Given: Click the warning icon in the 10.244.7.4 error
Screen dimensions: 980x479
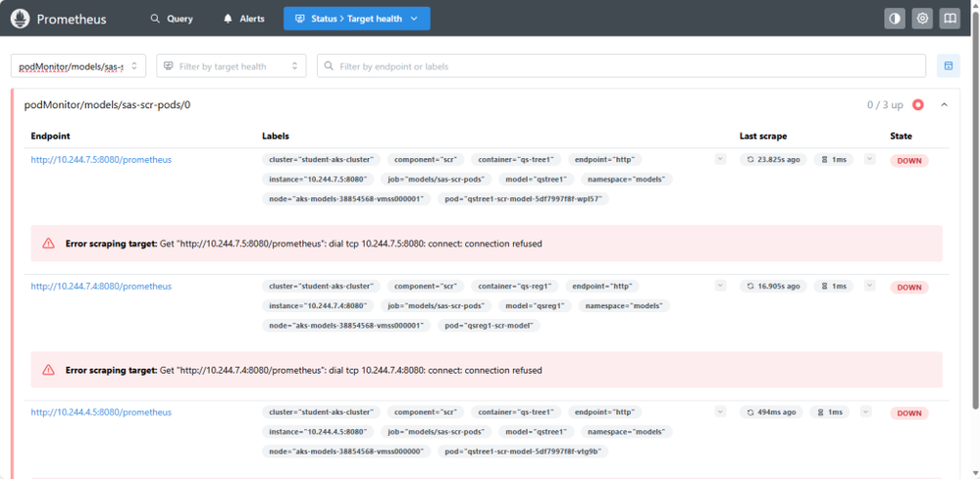Looking at the screenshot, I should (48, 370).
